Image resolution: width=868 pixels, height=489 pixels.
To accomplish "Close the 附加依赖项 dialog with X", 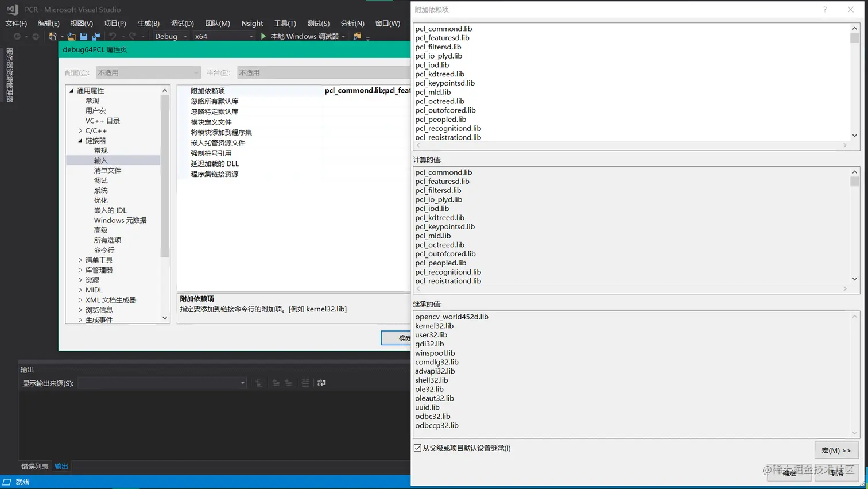I will click(851, 9).
